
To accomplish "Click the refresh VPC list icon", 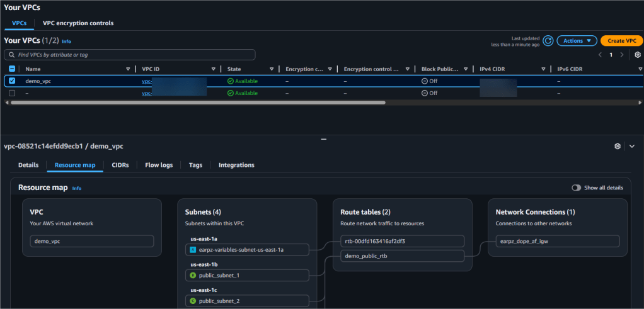I will [548, 41].
